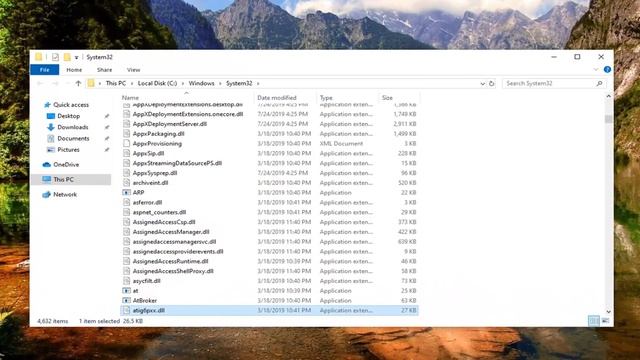Expand the ribbon with the chevron

pyautogui.click(x=596, y=70)
